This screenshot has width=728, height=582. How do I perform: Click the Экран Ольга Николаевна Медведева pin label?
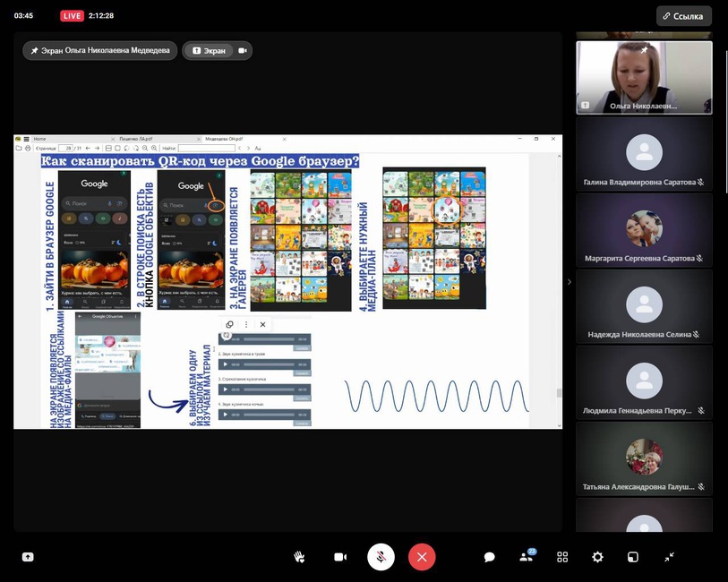coord(99,50)
